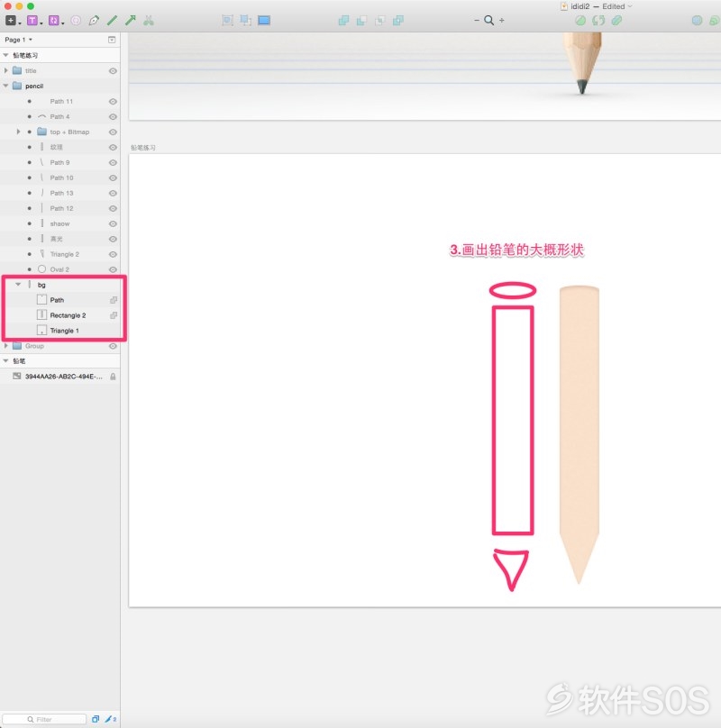Apply the Subtract boolean operation
The image size is (721, 728).
click(x=362, y=21)
